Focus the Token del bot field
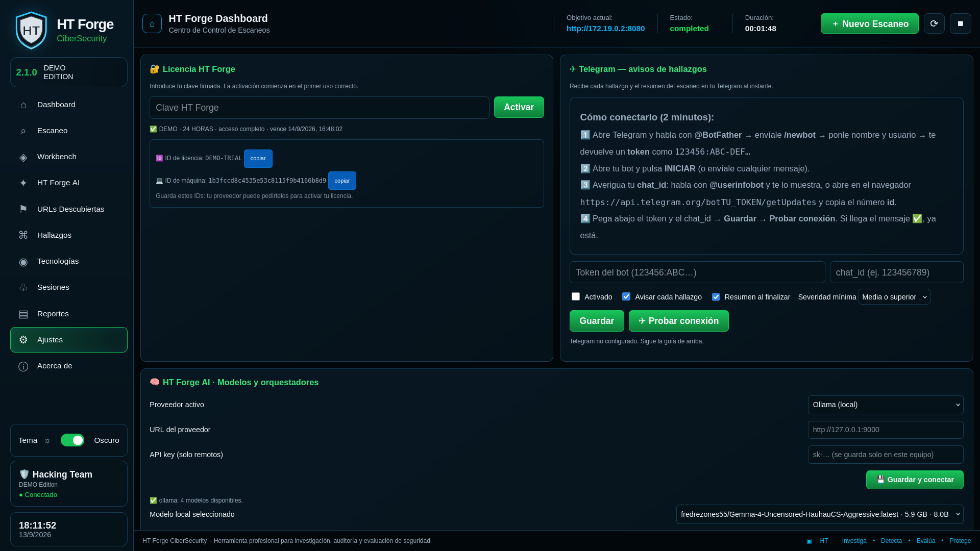 pos(697,272)
